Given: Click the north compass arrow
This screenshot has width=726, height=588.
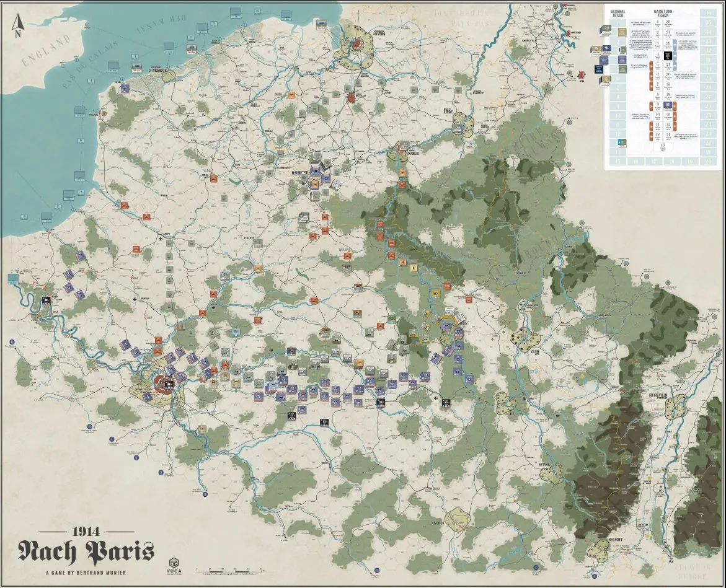Looking at the screenshot, I should (18, 25).
